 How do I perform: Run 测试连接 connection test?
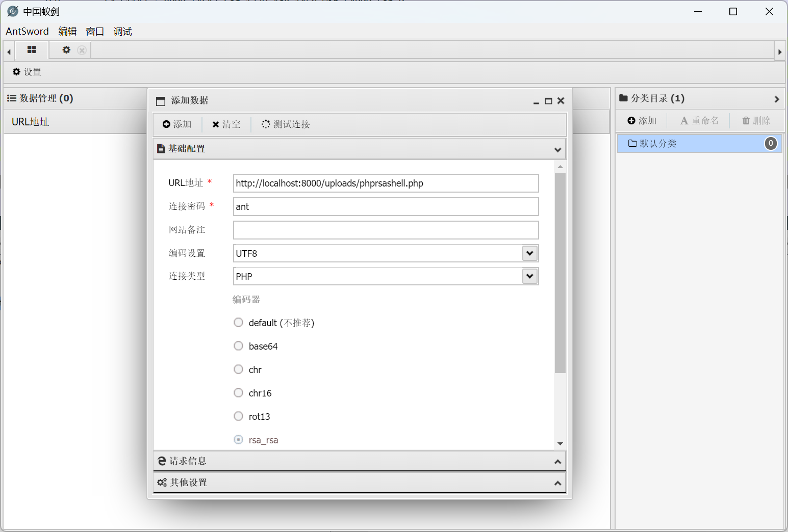(x=286, y=124)
